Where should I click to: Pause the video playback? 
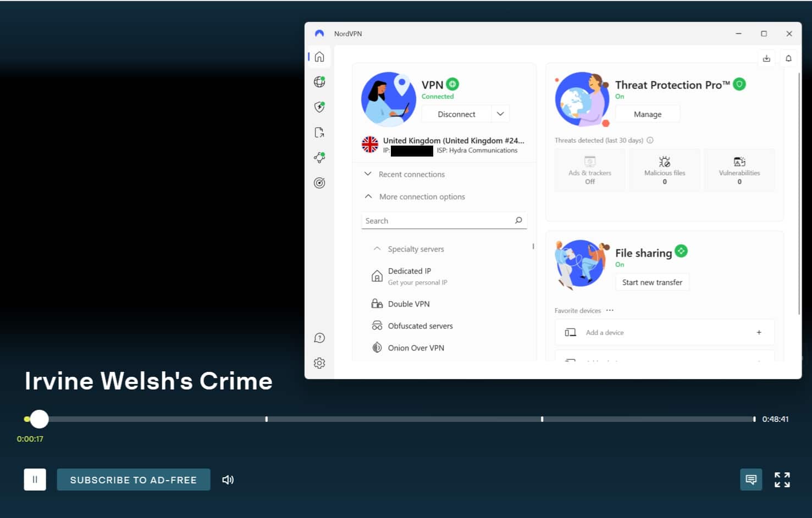pyautogui.click(x=35, y=480)
